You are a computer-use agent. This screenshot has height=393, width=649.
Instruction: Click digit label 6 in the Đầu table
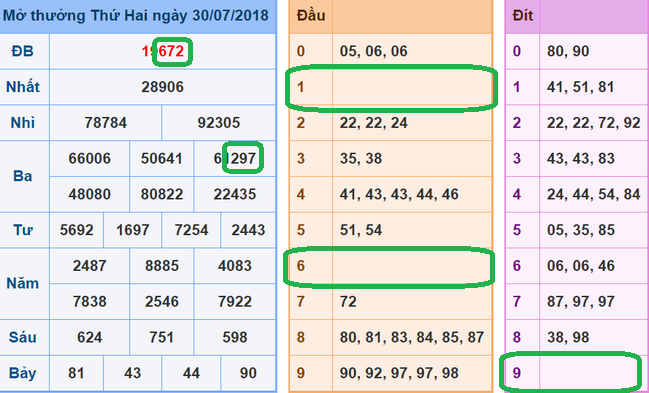tap(301, 265)
